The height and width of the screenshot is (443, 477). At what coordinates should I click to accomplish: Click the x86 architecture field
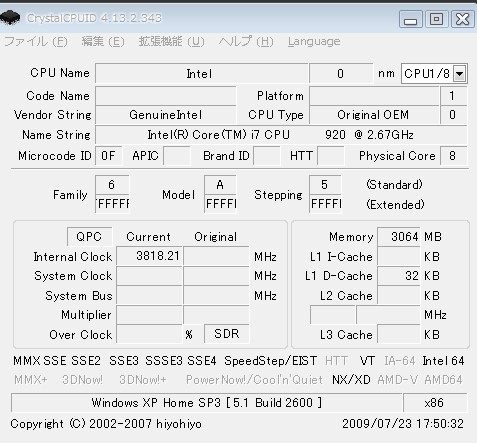pyautogui.click(x=435, y=403)
